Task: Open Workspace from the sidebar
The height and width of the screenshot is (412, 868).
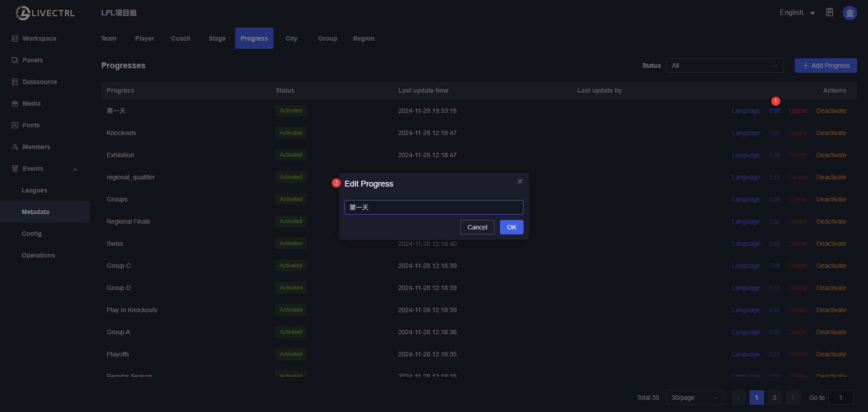Action: pos(39,38)
